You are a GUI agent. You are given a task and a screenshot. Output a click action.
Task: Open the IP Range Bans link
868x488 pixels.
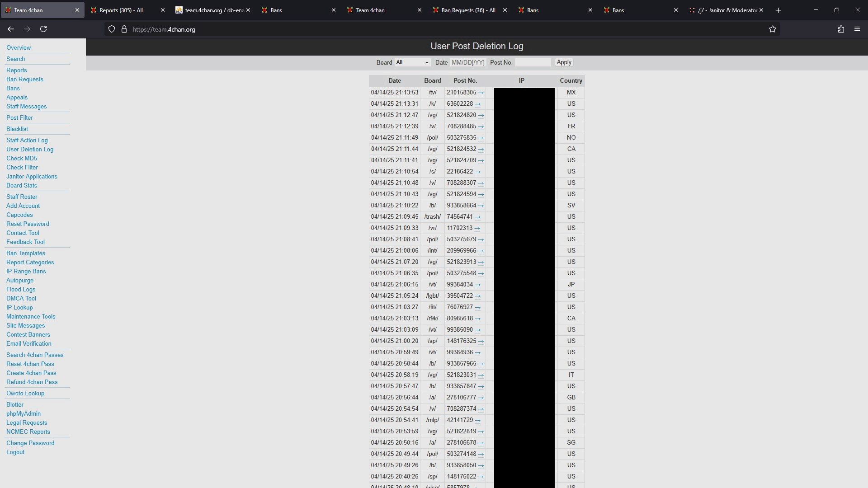26,271
